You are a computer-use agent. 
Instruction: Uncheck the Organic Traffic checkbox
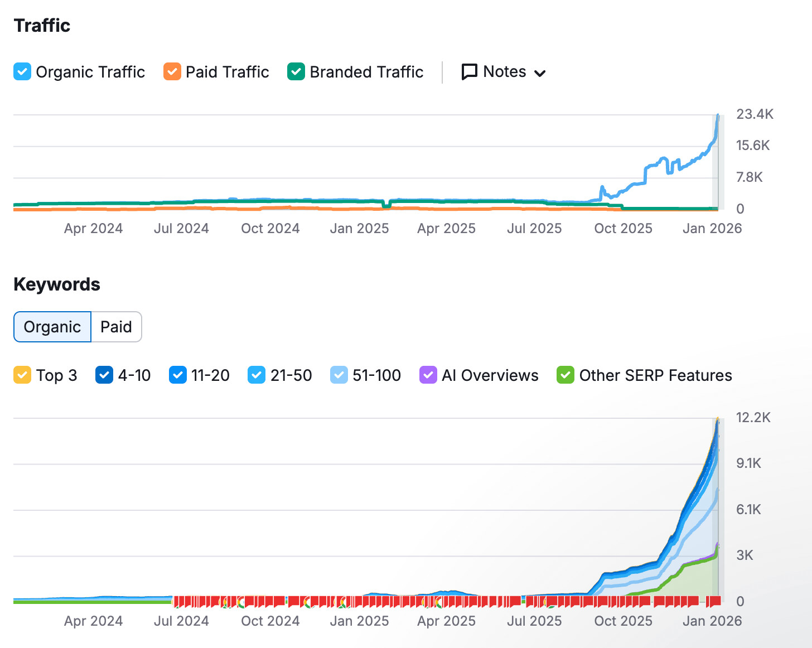click(22, 72)
